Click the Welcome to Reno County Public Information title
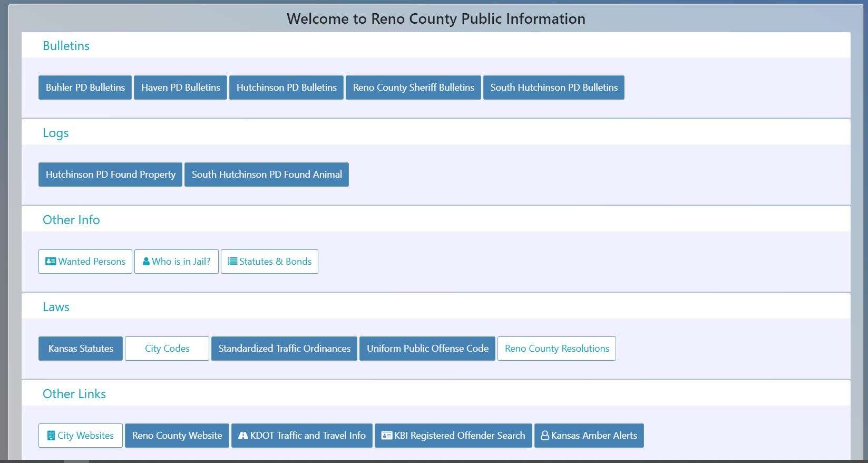868x463 pixels. 436,18
